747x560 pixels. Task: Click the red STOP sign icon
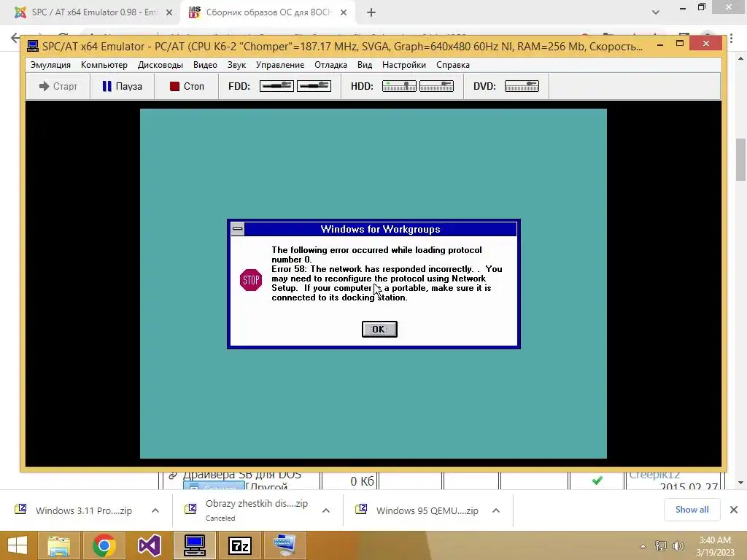pos(251,280)
